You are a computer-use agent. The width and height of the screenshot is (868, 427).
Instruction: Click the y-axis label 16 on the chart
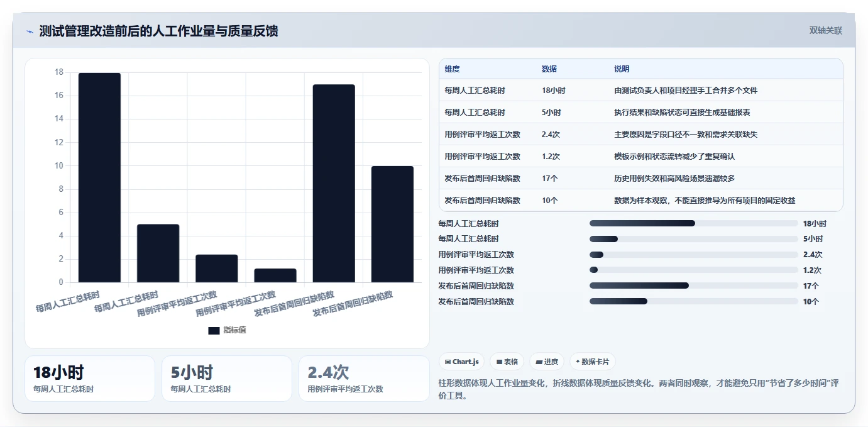(x=59, y=96)
